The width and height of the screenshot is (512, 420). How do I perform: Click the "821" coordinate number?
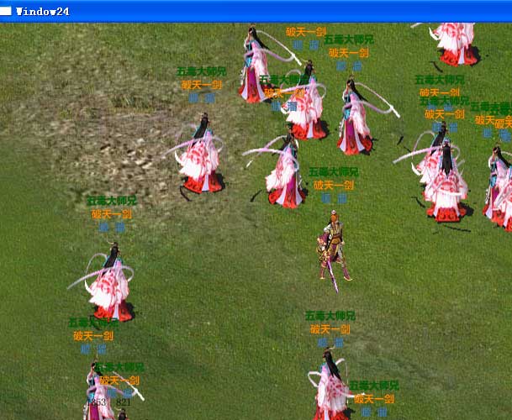pos(124,402)
